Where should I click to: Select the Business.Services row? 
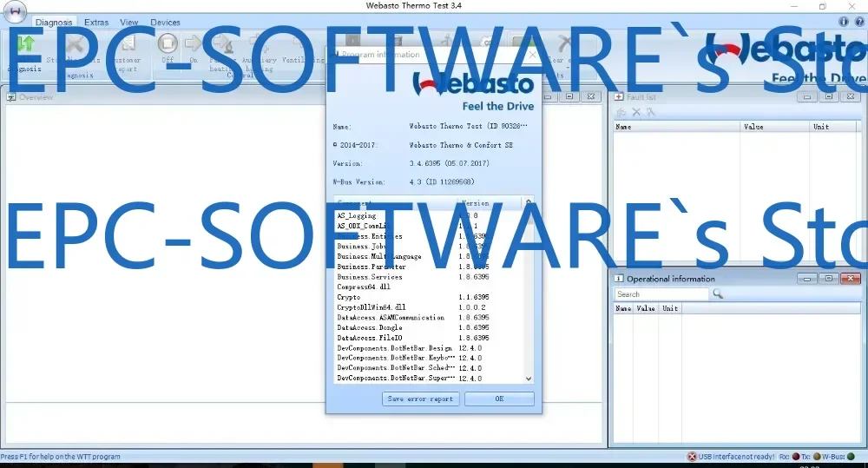(x=429, y=277)
